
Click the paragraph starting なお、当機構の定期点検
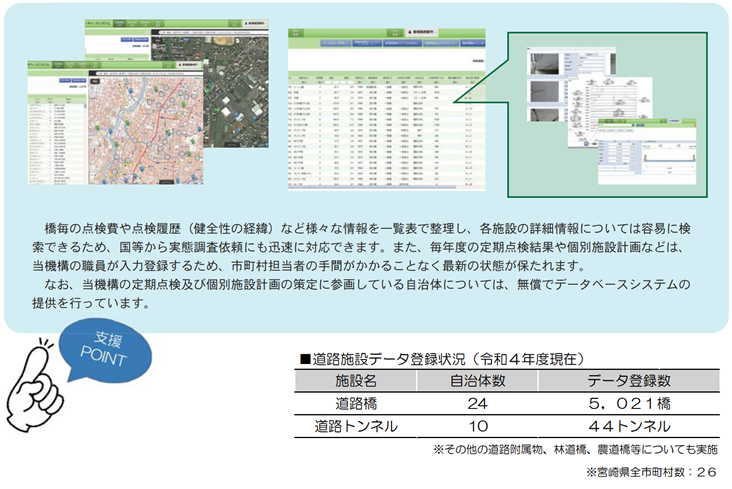pos(362,293)
